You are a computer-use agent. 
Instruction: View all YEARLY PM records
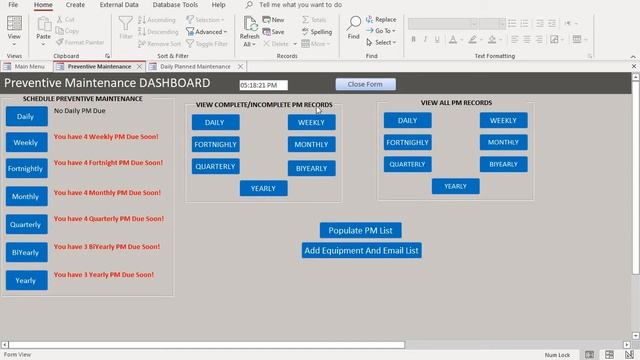tap(456, 187)
